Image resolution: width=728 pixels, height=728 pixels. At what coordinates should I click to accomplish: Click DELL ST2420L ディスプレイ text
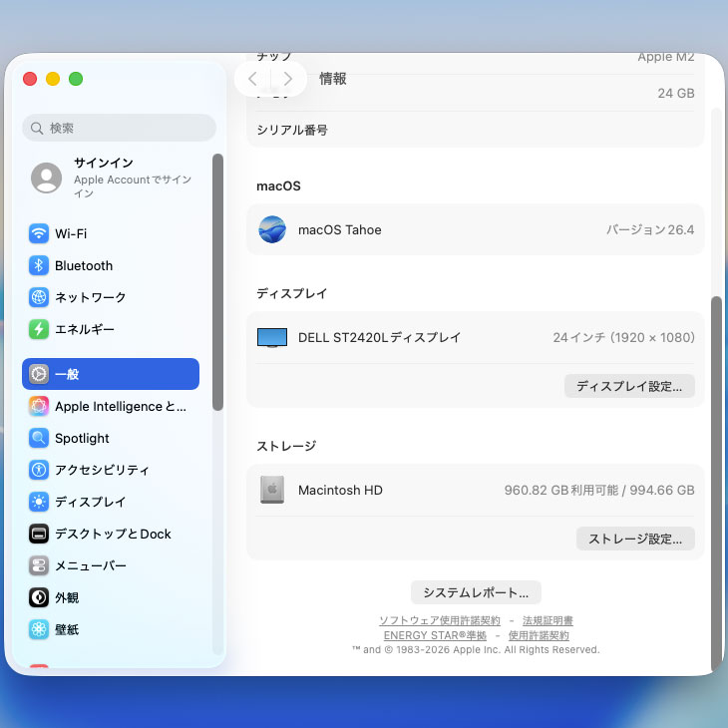coord(379,337)
